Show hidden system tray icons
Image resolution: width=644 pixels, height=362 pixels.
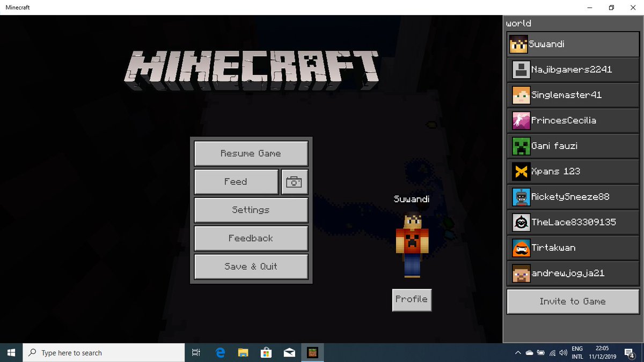click(x=517, y=353)
